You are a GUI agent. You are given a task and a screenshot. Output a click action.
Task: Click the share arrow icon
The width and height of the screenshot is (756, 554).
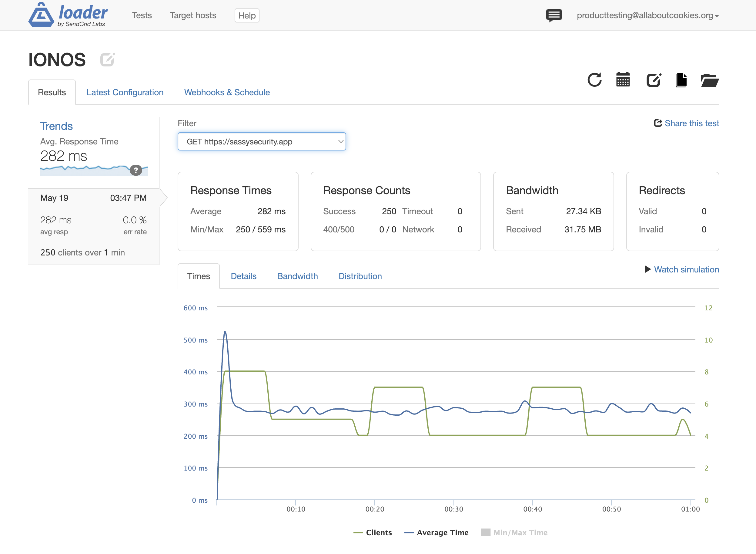[x=658, y=123]
